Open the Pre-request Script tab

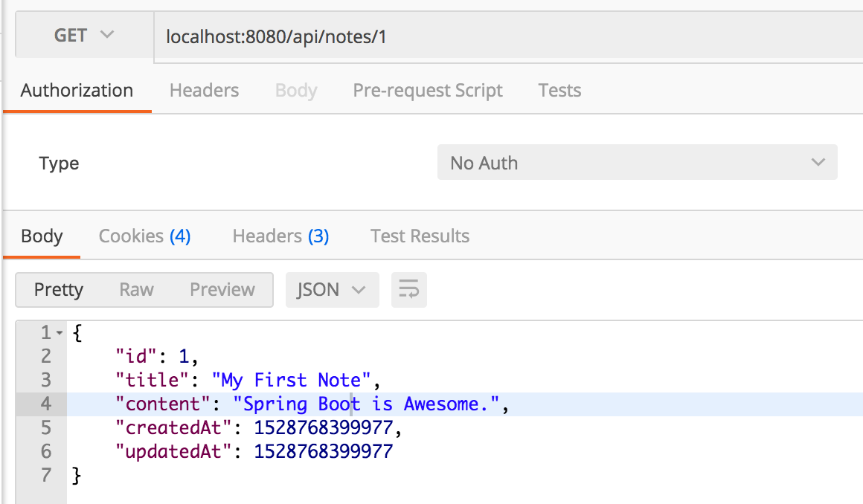427,91
